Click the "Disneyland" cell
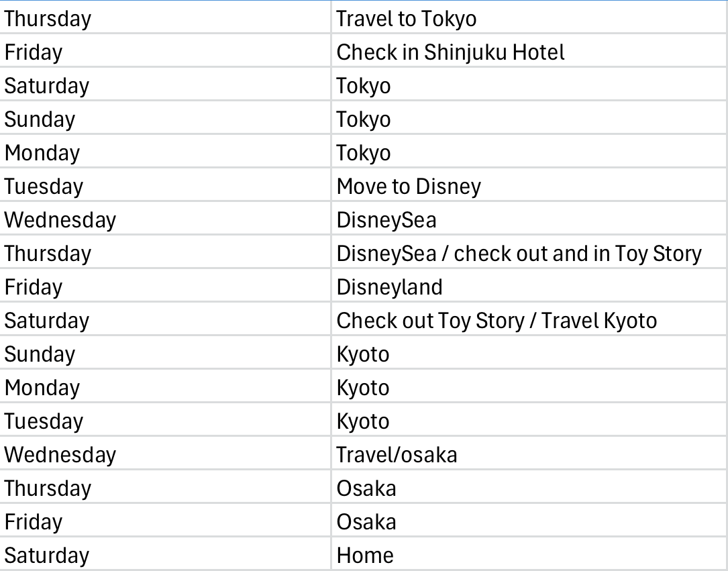 point(389,287)
